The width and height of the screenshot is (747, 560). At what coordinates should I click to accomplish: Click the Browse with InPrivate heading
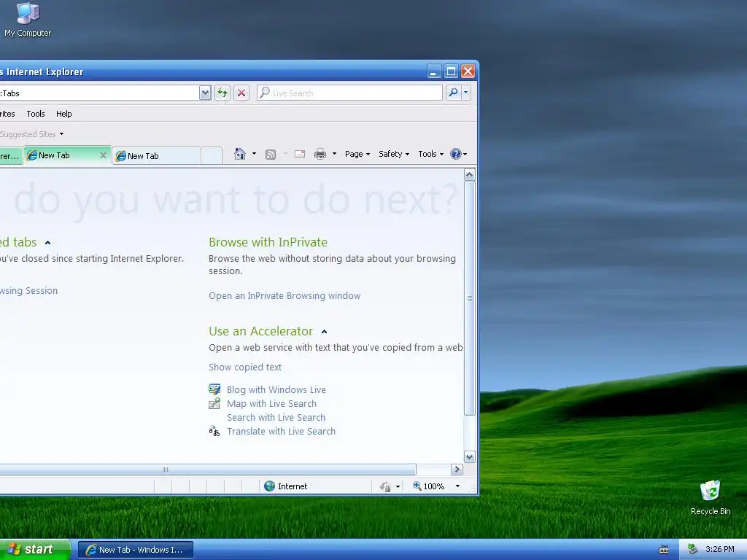pos(268,242)
